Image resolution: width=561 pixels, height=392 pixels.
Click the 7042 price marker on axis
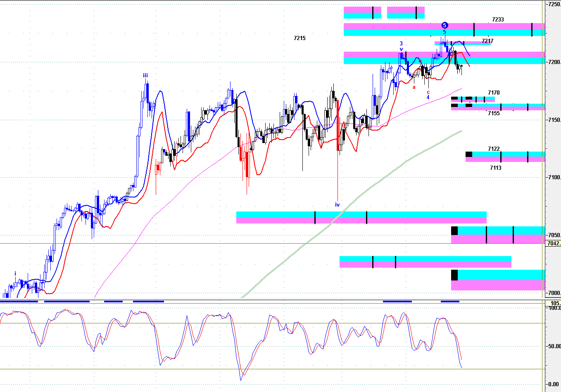554,243
